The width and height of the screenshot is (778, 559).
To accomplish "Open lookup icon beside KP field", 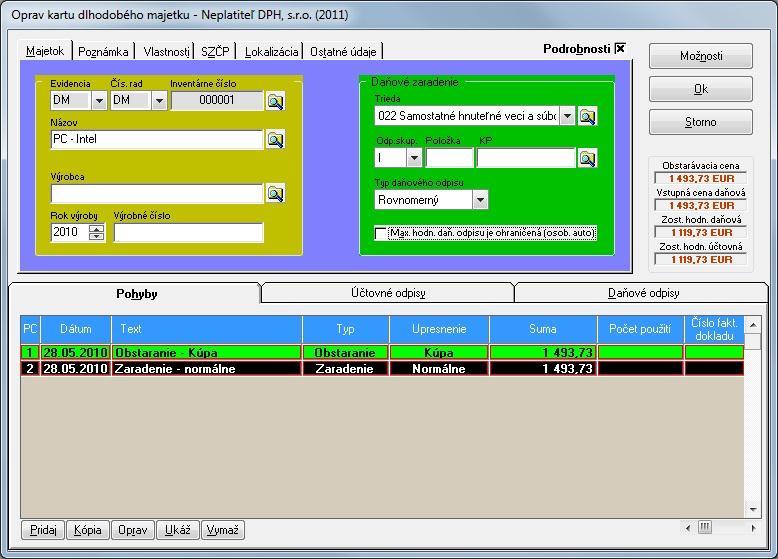I will pos(587,158).
